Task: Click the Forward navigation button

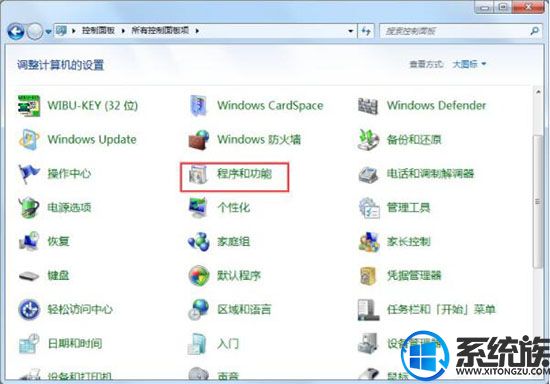Action: point(34,32)
